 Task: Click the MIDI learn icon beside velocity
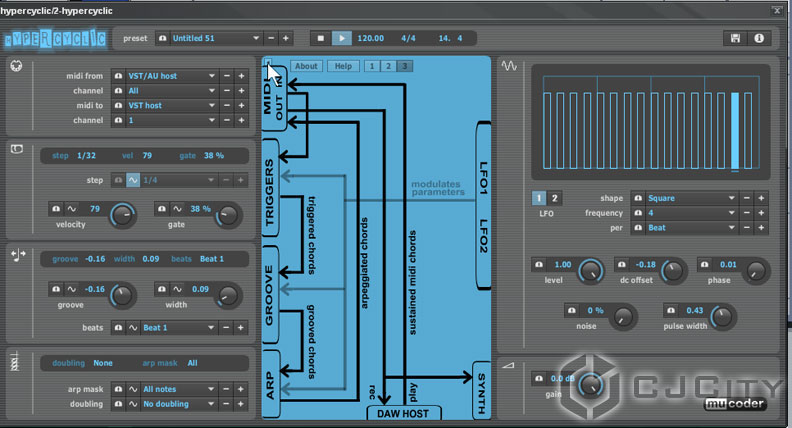[56, 209]
